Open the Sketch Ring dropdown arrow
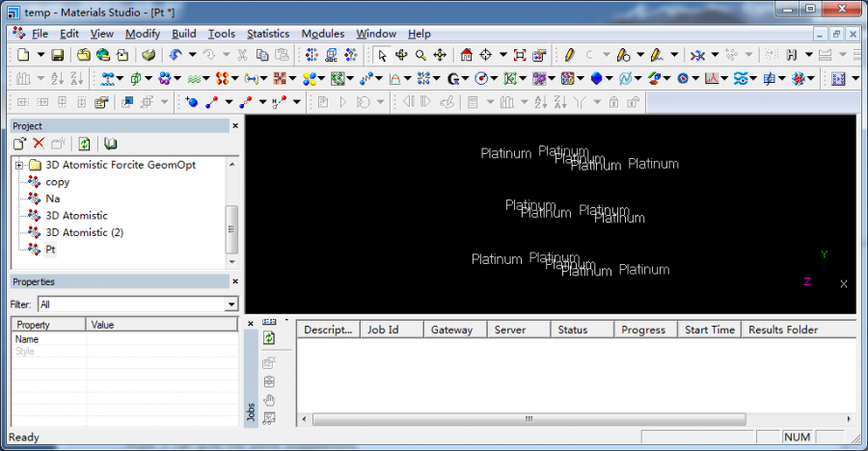Image resolution: width=868 pixels, height=451 pixels. click(640, 55)
